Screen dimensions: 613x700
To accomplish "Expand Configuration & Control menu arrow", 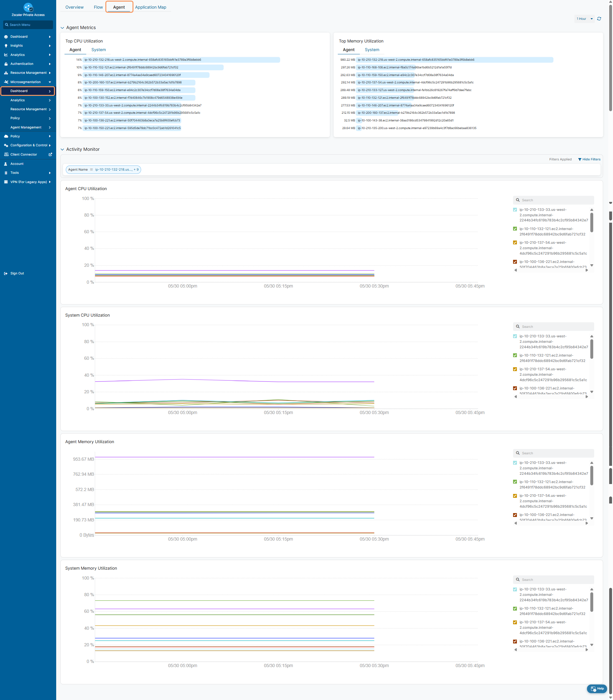I will pos(50,145).
